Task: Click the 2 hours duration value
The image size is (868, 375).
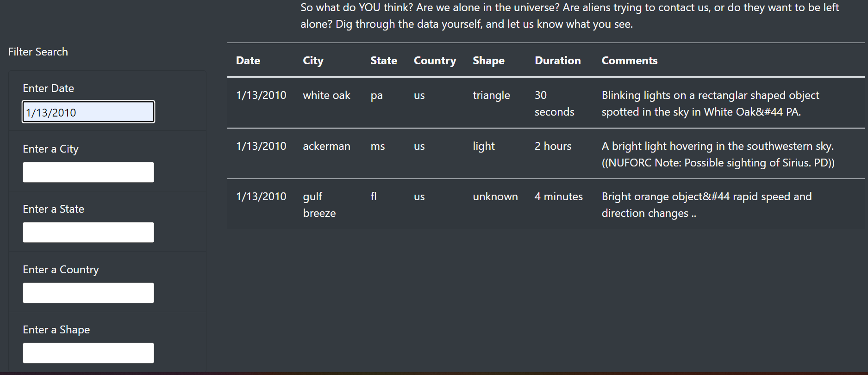Action: pyautogui.click(x=553, y=146)
